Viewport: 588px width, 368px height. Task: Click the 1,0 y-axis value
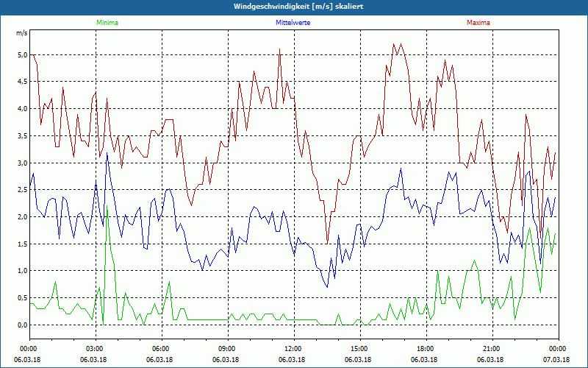(23, 271)
